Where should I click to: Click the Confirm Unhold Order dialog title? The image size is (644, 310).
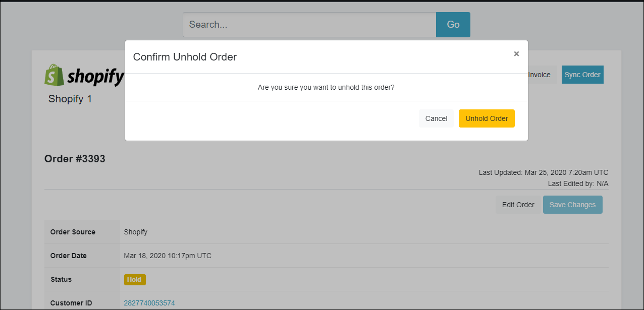[185, 57]
